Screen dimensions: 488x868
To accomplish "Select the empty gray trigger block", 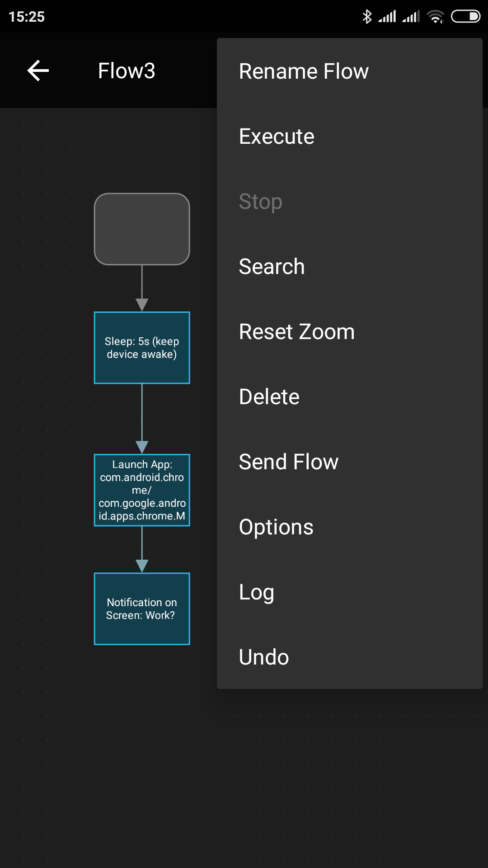I will [142, 229].
